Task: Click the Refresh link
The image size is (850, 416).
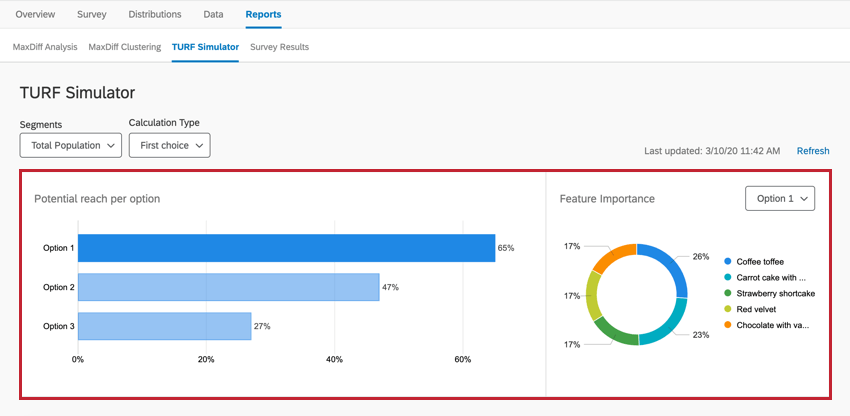Action: pos(813,151)
